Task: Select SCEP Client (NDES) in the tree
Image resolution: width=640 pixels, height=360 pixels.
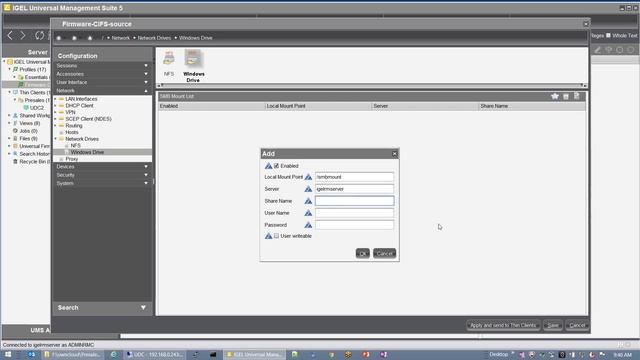Action: click(x=88, y=119)
